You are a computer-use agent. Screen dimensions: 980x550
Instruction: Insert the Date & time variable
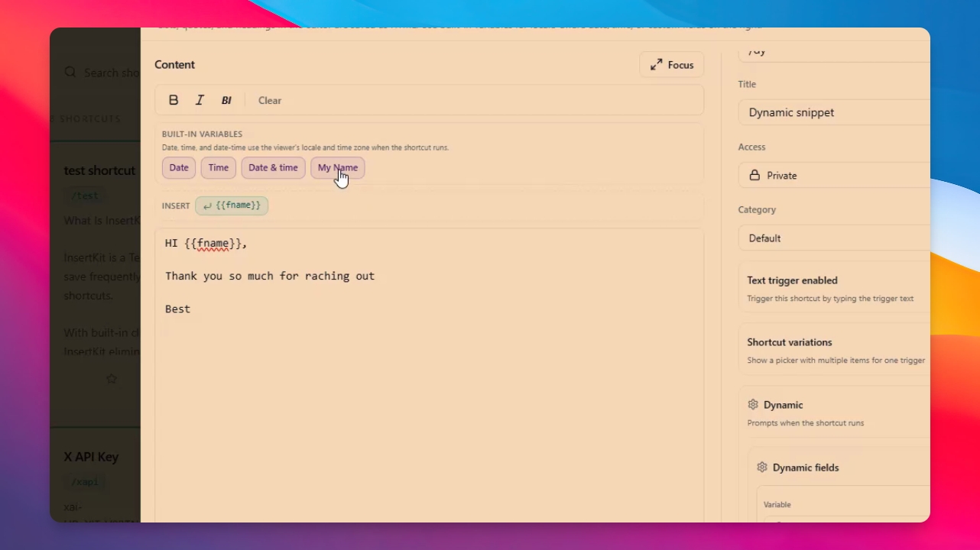tap(273, 167)
